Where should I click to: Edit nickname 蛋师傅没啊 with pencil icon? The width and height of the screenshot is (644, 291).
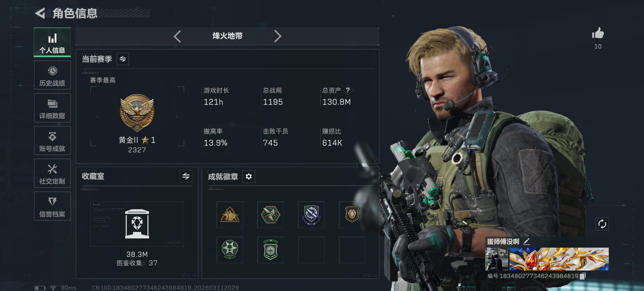click(x=526, y=241)
